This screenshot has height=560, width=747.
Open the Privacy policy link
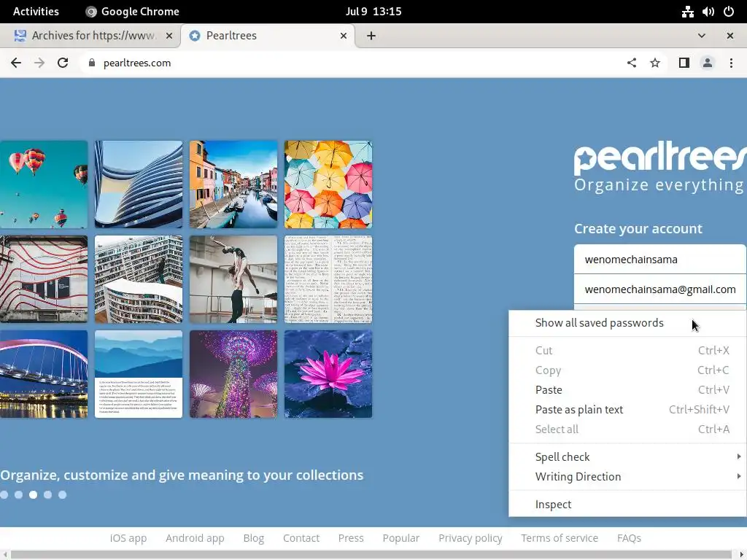471,538
